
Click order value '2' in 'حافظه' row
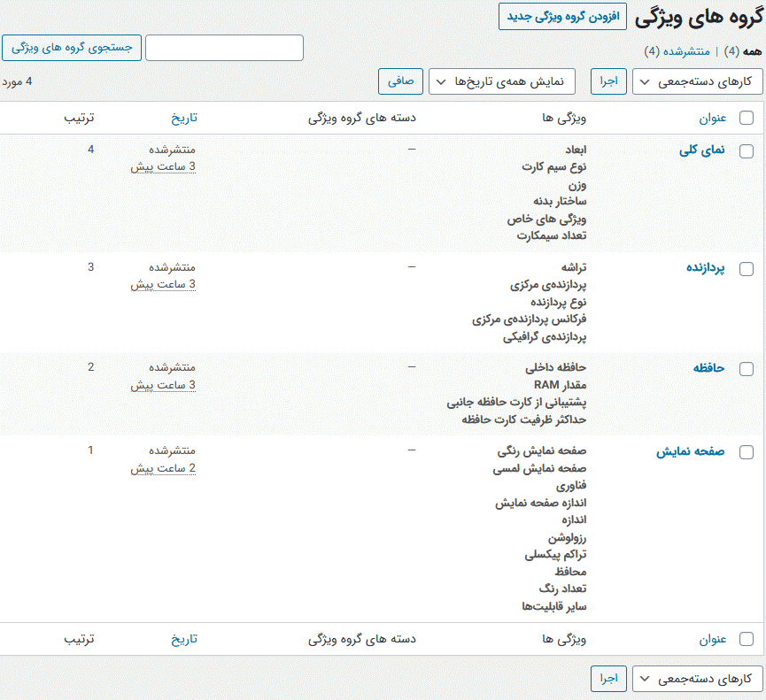91,367
